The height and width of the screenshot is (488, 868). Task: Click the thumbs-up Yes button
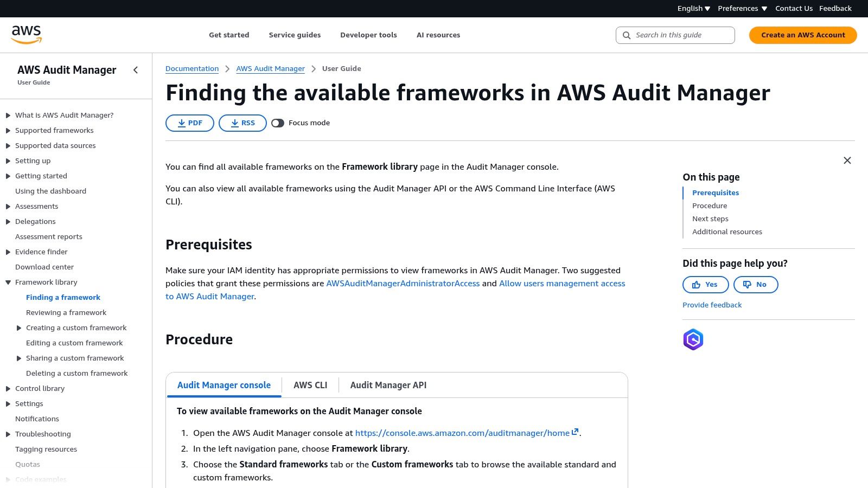pos(705,284)
